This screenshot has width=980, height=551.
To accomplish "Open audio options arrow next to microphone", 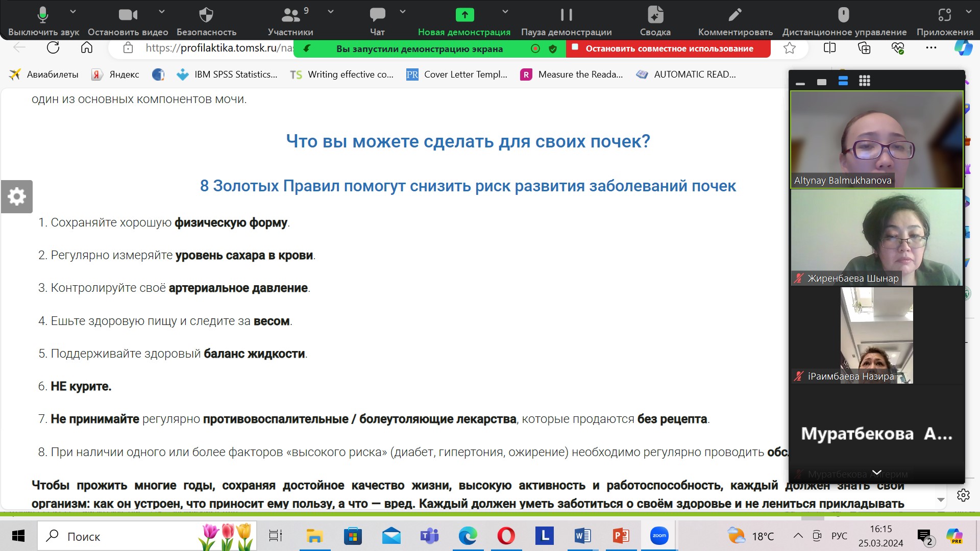I will 72,11.
